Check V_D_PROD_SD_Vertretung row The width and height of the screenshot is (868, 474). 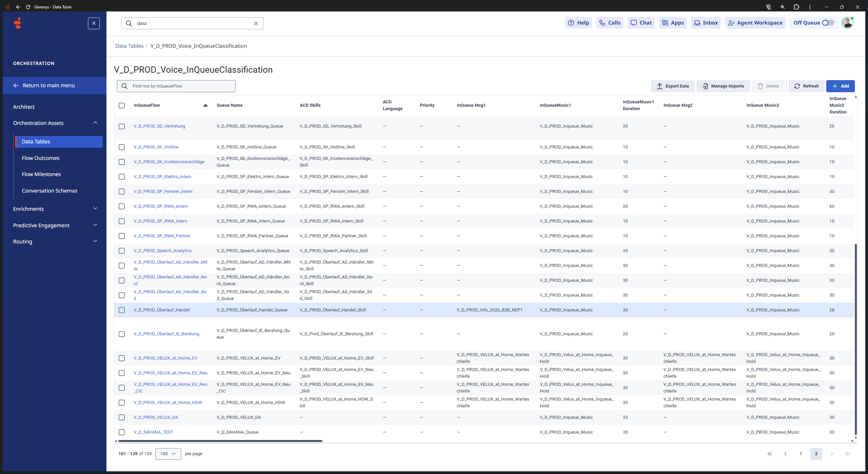tap(122, 126)
